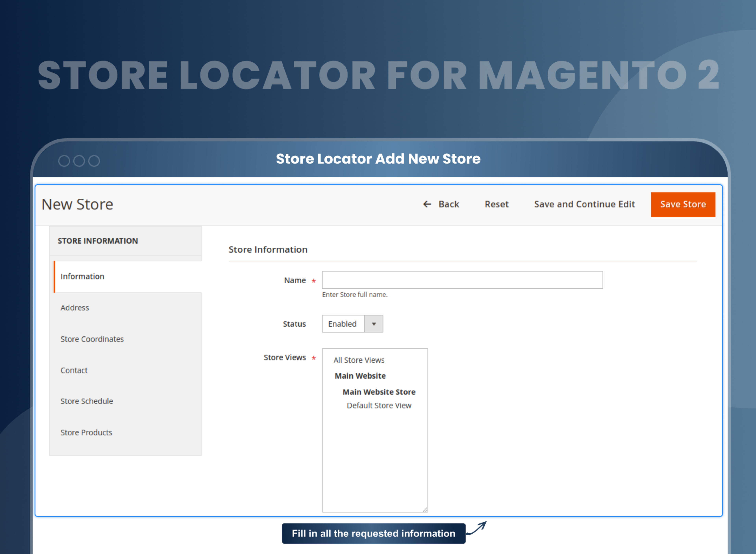Click Reset to clear the form
Viewport: 756px width, 554px height.
point(496,204)
